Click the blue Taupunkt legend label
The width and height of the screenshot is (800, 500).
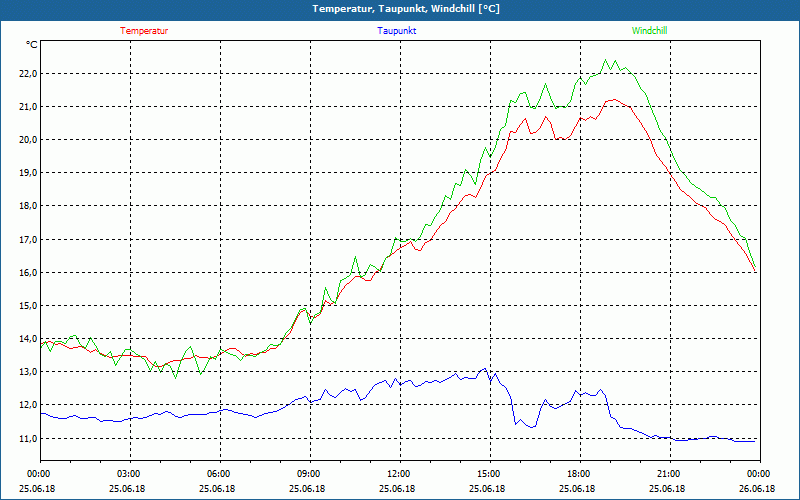coord(396,31)
